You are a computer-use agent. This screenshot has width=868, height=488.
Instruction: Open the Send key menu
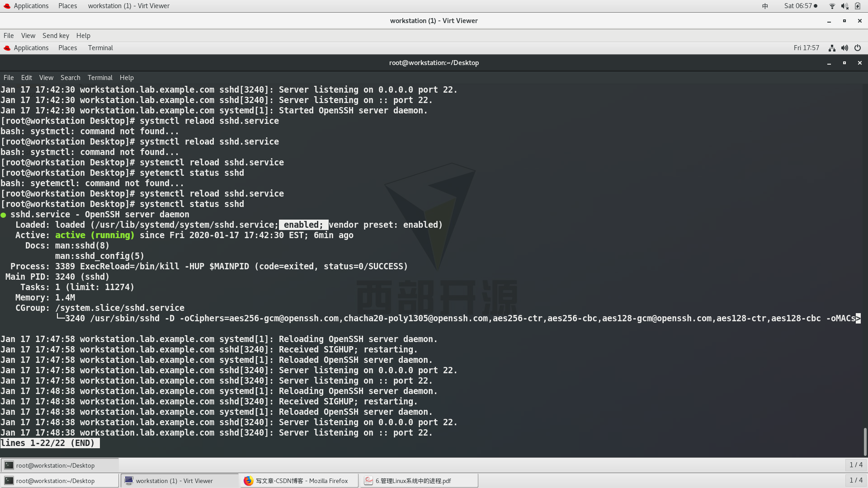56,36
